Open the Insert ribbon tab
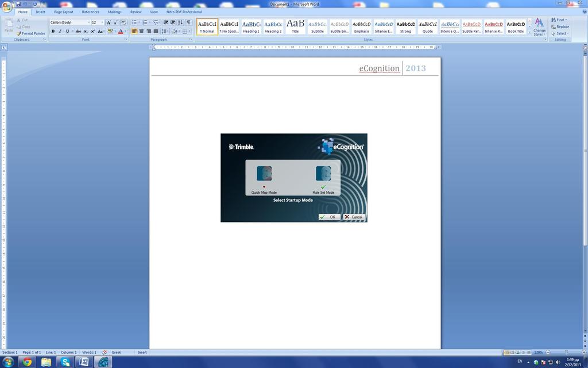Viewport: 588px width, 368px height. (x=41, y=12)
